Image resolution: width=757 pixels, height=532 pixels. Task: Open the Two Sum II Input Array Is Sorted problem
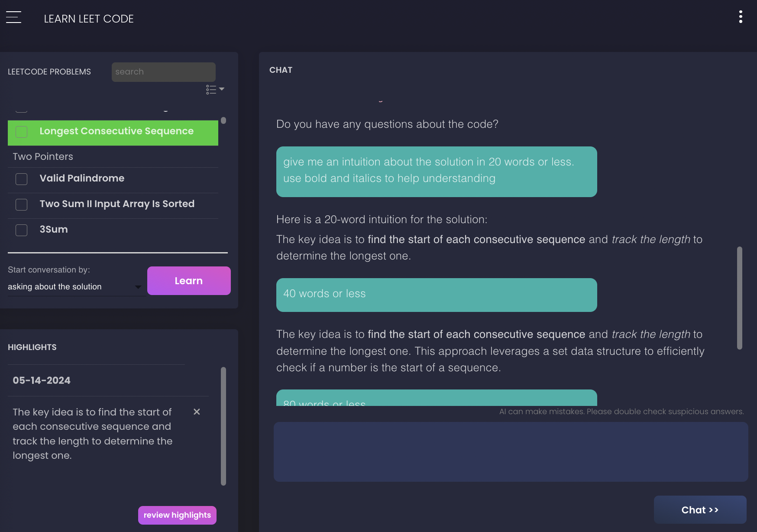pos(117,204)
